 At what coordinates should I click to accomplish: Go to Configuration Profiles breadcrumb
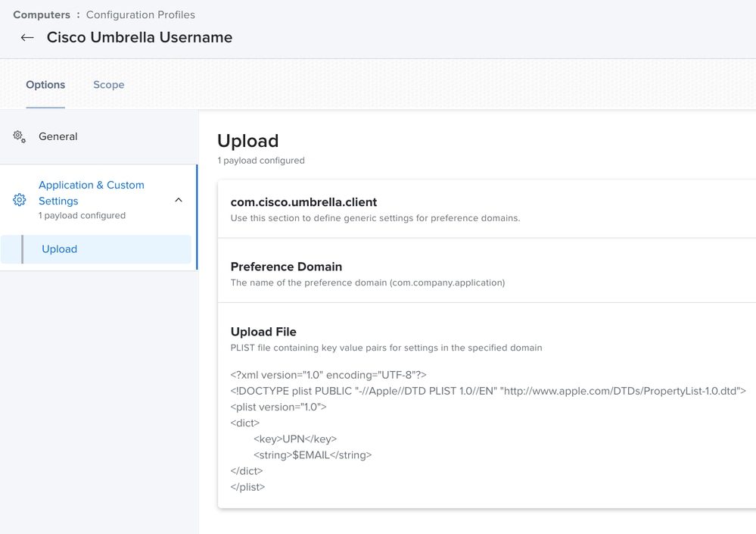(x=140, y=14)
